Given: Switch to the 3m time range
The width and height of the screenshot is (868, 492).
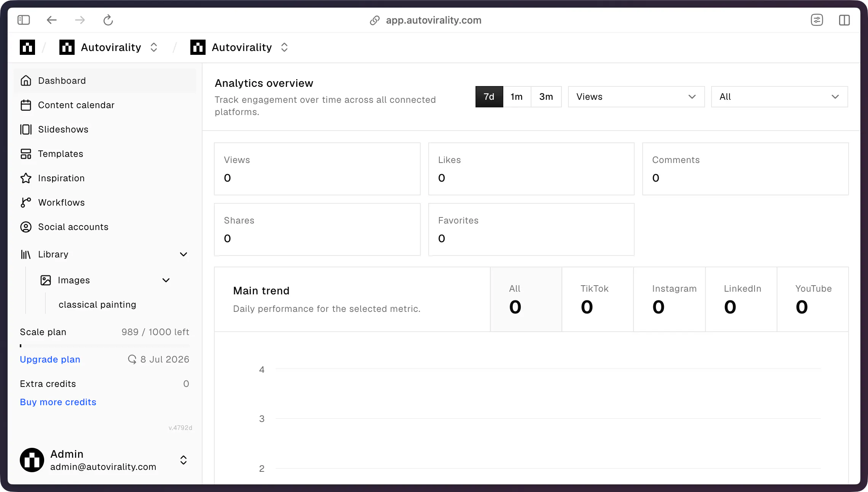Looking at the screenshot, I should click(x=546, y=97).
